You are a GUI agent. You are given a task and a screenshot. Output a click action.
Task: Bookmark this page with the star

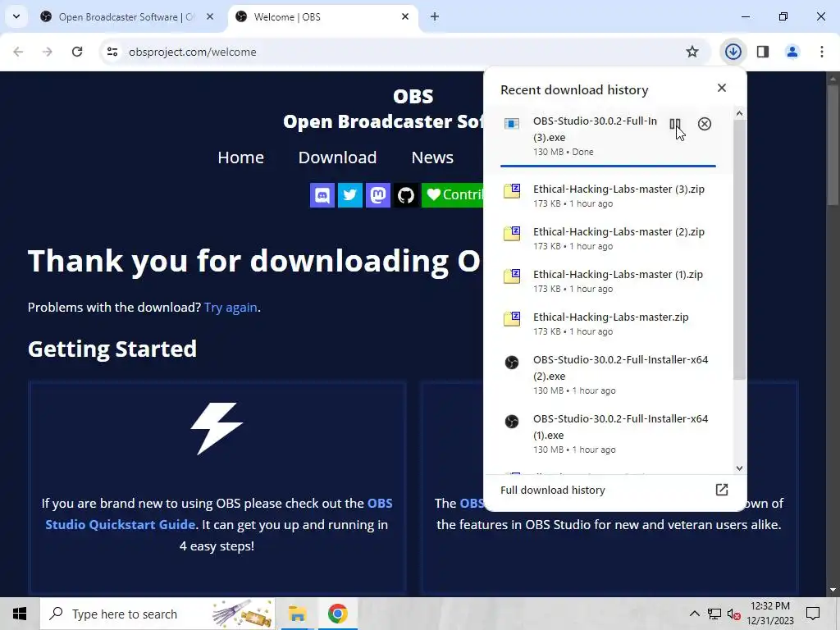[x=692, y=52]
